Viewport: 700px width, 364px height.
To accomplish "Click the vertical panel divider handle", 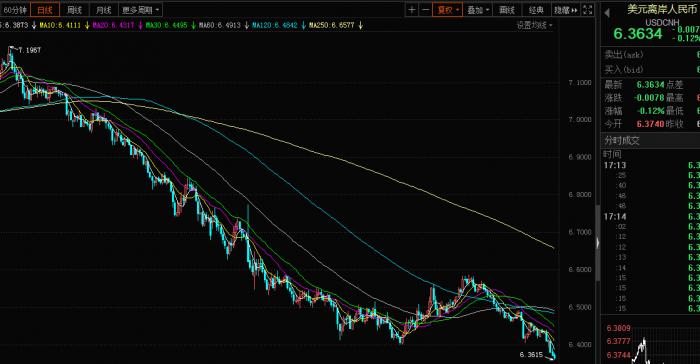I will (x=598, y=243).
